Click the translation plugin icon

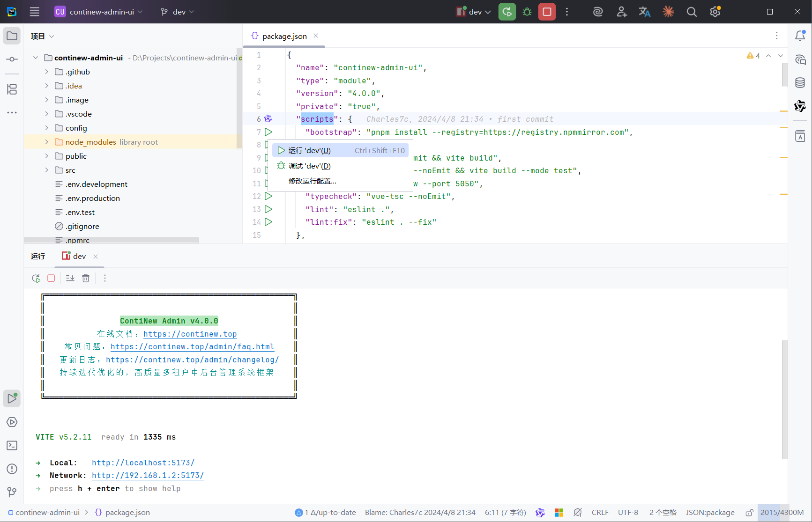[645, 12]
